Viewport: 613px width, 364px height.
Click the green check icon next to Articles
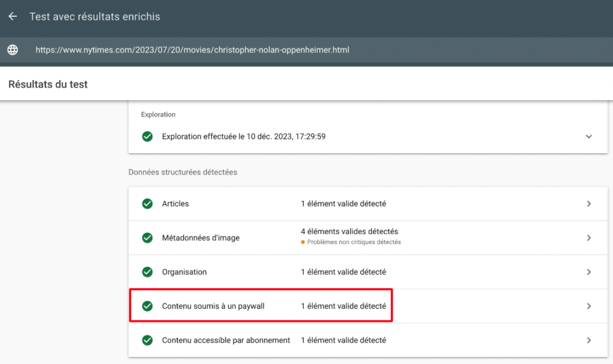click(x=147, y=204)
